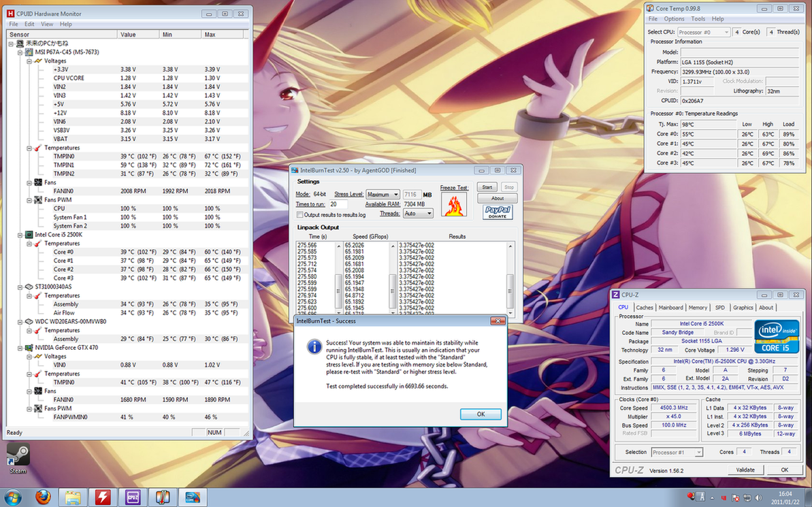This screenshot has width=812, height=507.
Task: Collapse the MSI P67A-C45 tree node
Action: [20, 52]
